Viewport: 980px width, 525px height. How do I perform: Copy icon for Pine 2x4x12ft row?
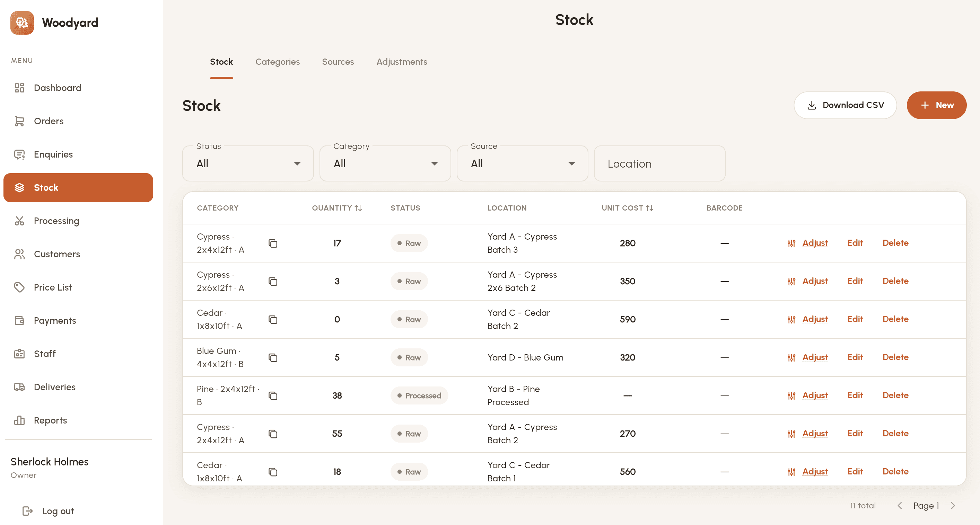273,396
